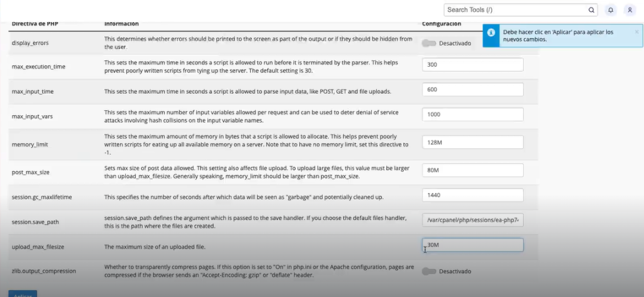
Task: Open the notifications bell icon
Action: [x=611, y=10]
